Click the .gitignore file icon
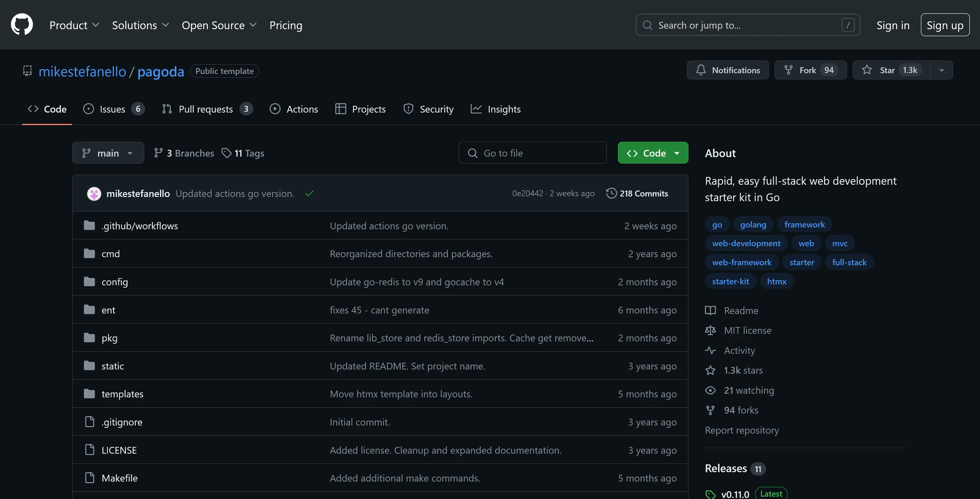 coord(90,422)
